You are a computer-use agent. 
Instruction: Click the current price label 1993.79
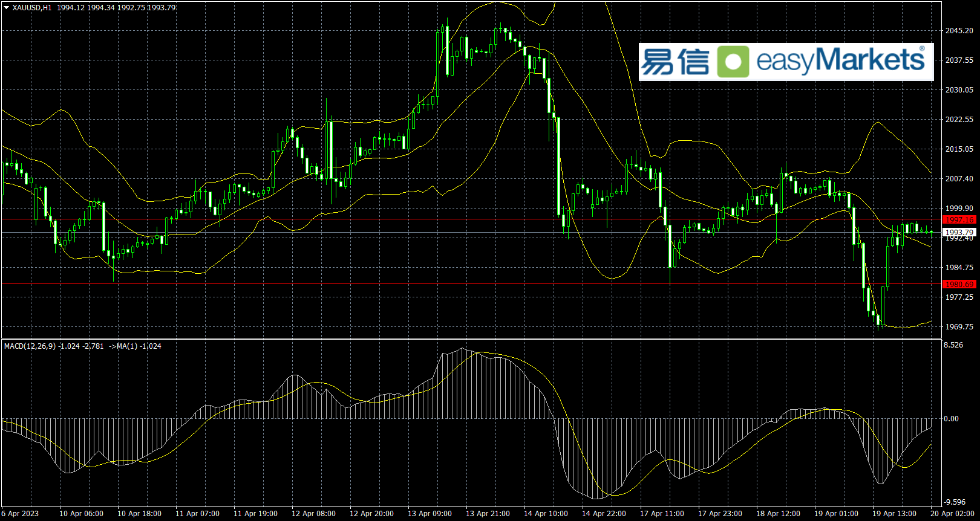coord(959,232)
